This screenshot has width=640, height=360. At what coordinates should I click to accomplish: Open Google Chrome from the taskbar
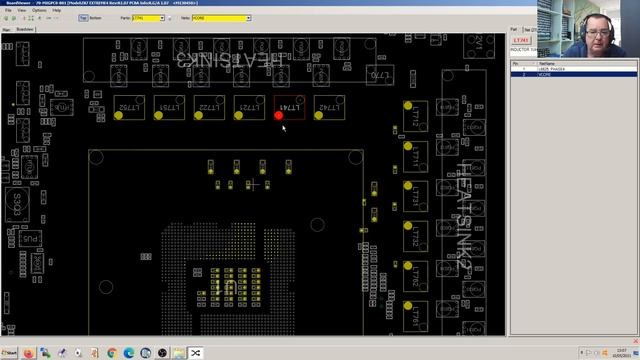click(x=112, y=353)
